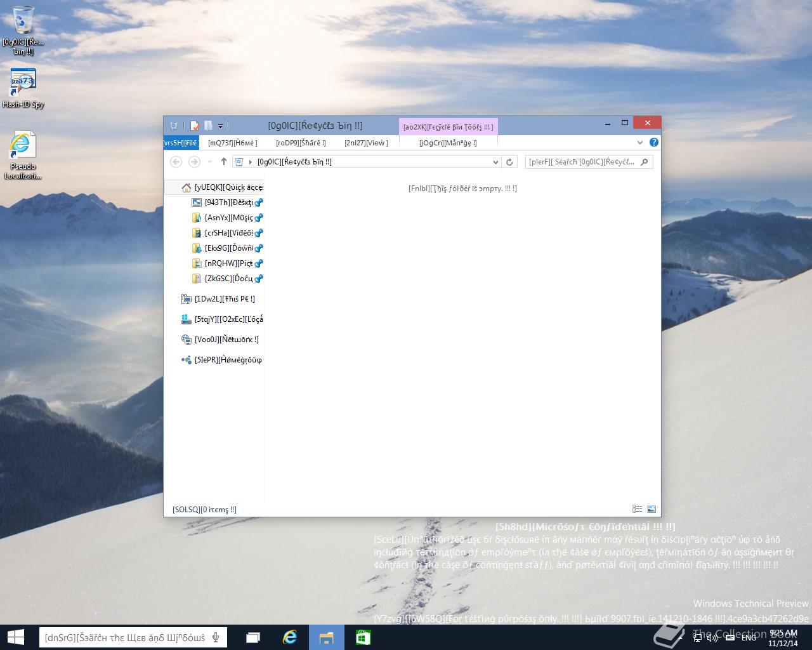Open the View ribbon tab
Image resolution: width=812 pixels, height=650 pixels.
coord(365,143)
